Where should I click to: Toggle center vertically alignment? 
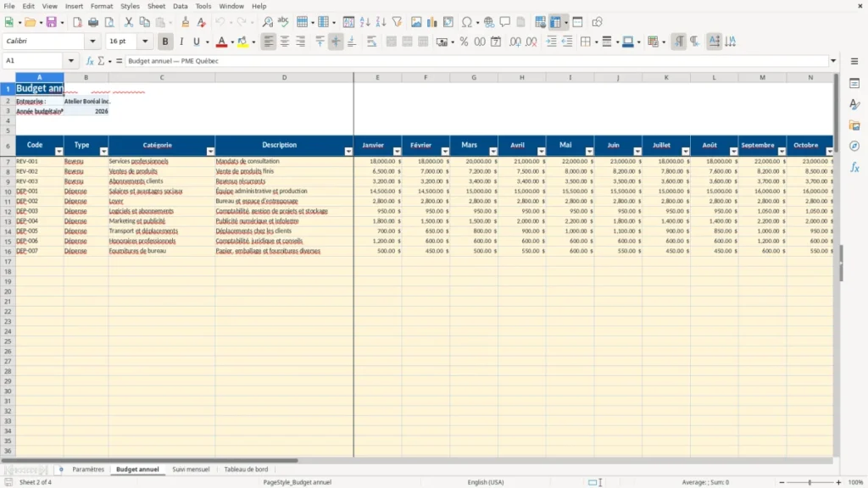pos(336,42)
